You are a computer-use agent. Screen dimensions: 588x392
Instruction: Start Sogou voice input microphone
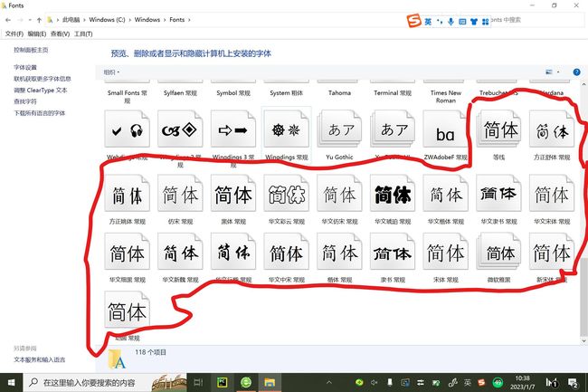pos(450,22)
